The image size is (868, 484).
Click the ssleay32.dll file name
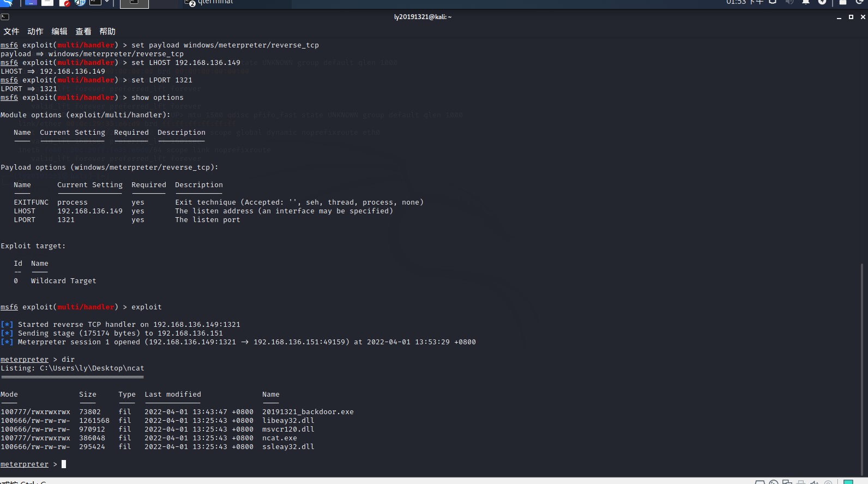click(x=288, y=447)
